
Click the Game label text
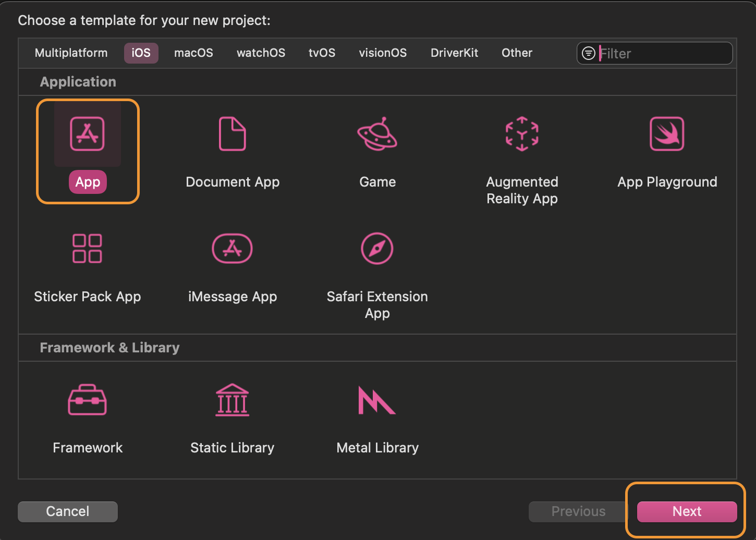point(377,182)
